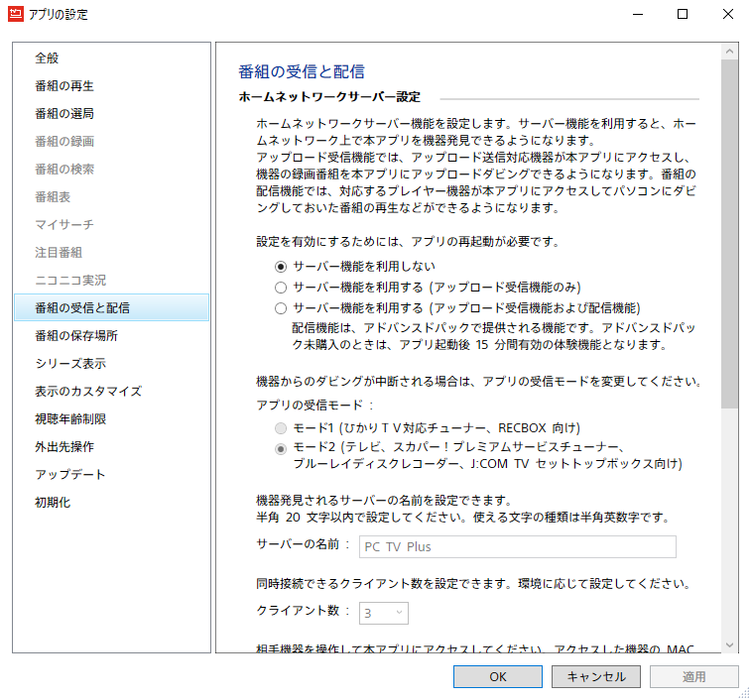751x700 pixels.
Task: Select 'サーバー機能を利用しない' radio button
Action: 281,267
